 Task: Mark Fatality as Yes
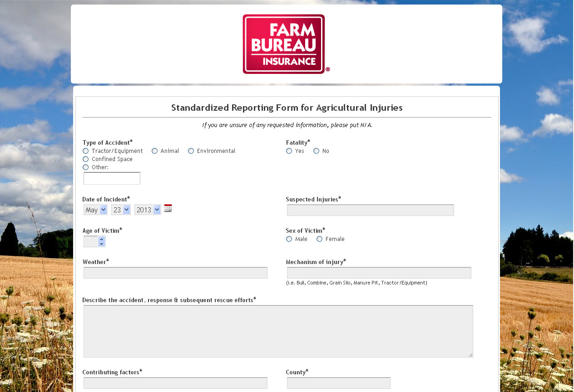[x=289, y=151]
